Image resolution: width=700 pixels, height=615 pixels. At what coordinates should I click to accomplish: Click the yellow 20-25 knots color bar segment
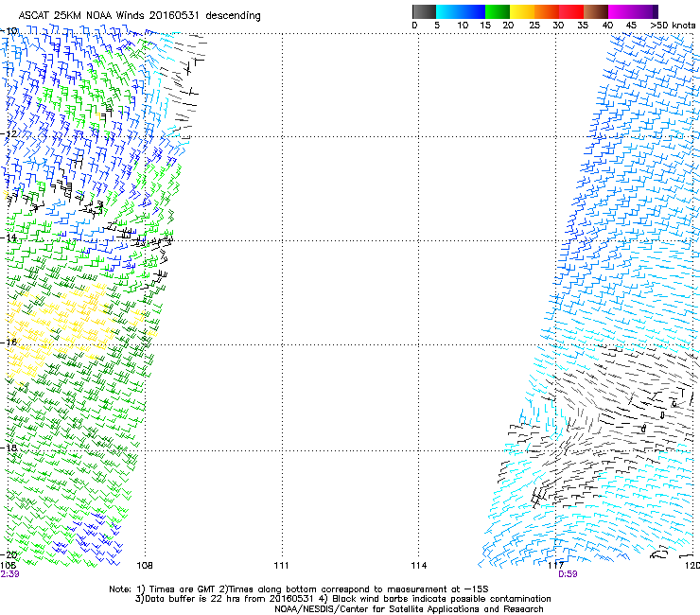point(522,11)
